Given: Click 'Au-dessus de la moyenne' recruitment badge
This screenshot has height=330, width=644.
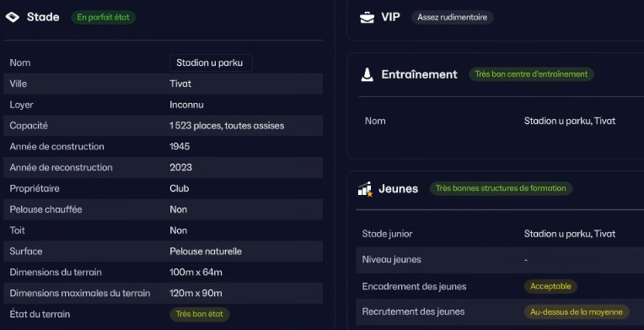Looking at the screenshot, I should pos(577,312).
